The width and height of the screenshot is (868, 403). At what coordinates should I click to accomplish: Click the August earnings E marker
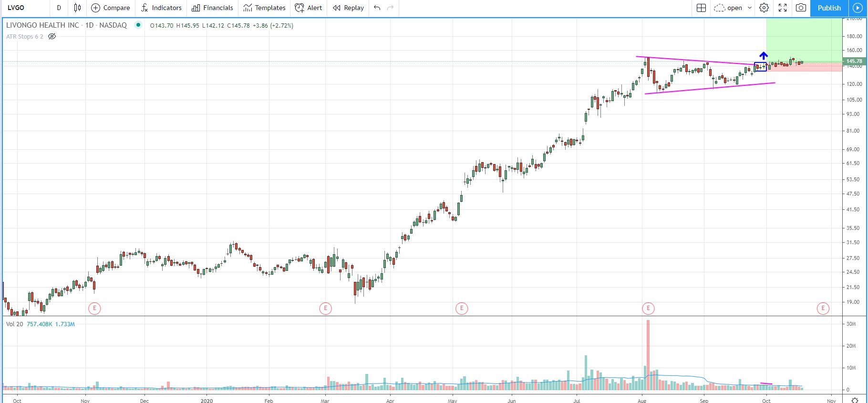coord(648,308)
